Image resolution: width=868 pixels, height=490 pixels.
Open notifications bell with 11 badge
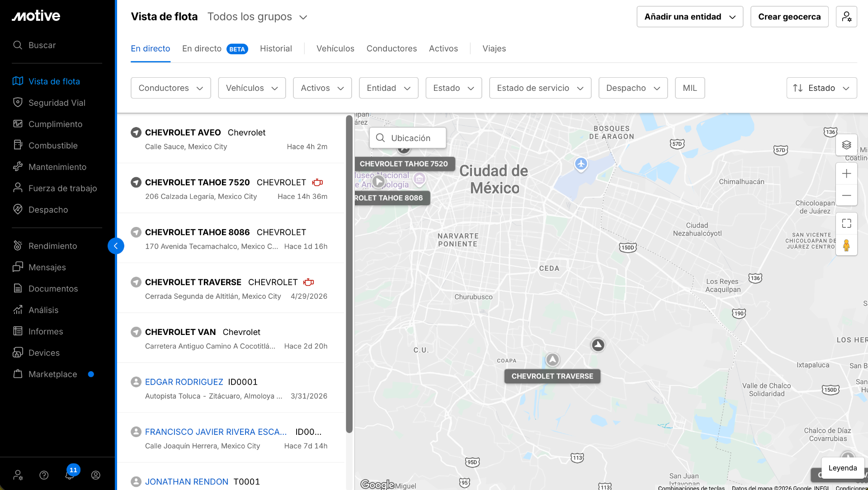[x=70, y=474]
